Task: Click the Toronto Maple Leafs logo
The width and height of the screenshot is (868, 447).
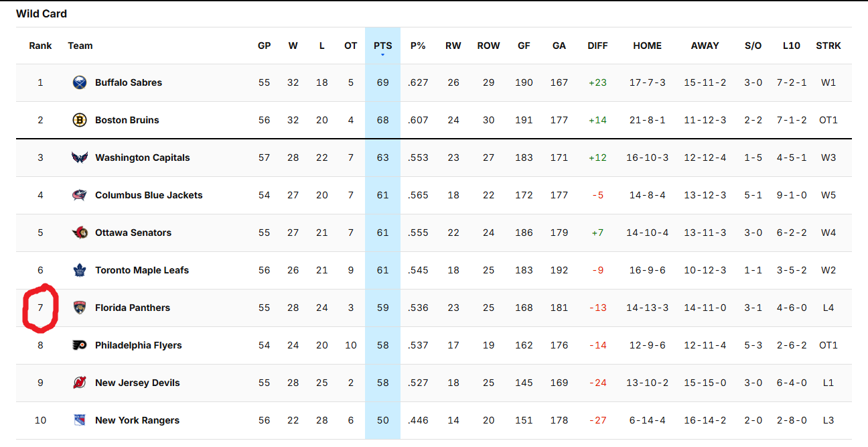Action: point(80,270)
